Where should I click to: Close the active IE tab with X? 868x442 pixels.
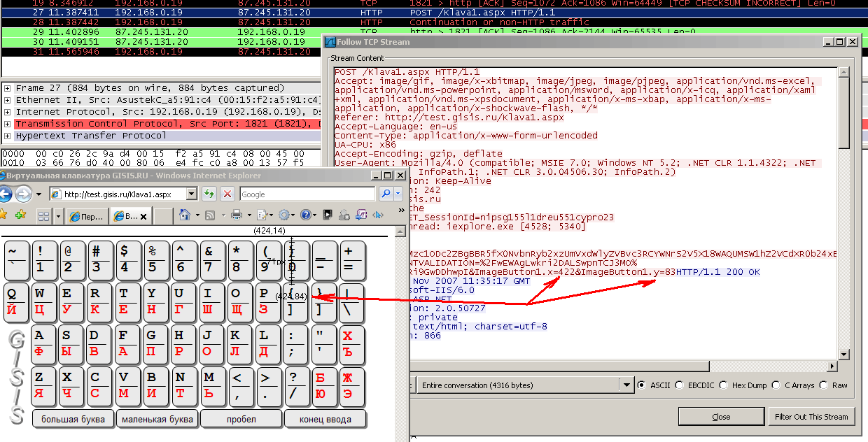pos(143,216)
